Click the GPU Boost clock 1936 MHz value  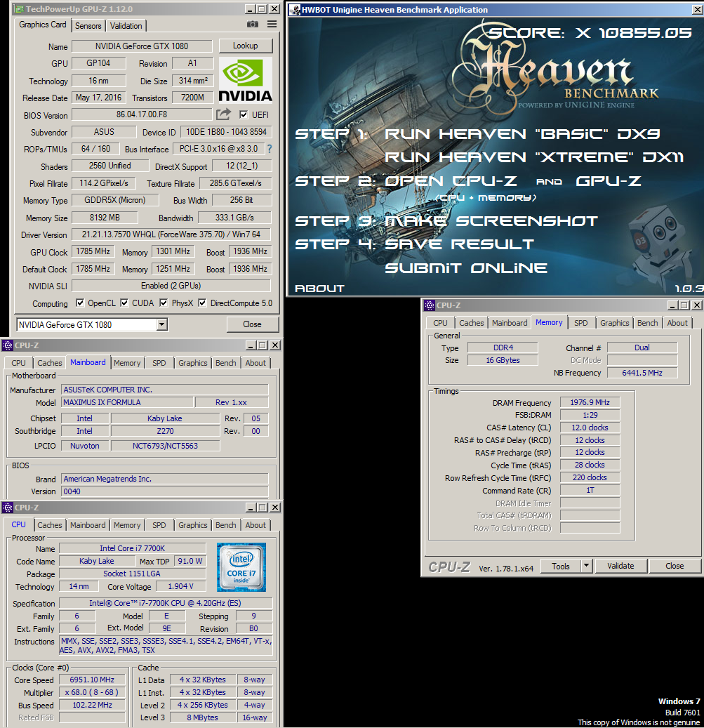(250, 251)
